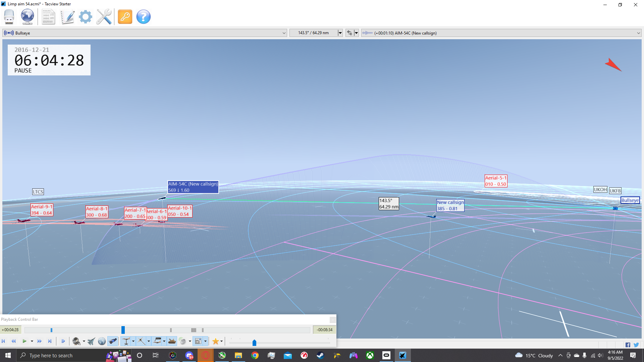Click the orange key license icon
The image size is (644, 362).
[125, 17]
